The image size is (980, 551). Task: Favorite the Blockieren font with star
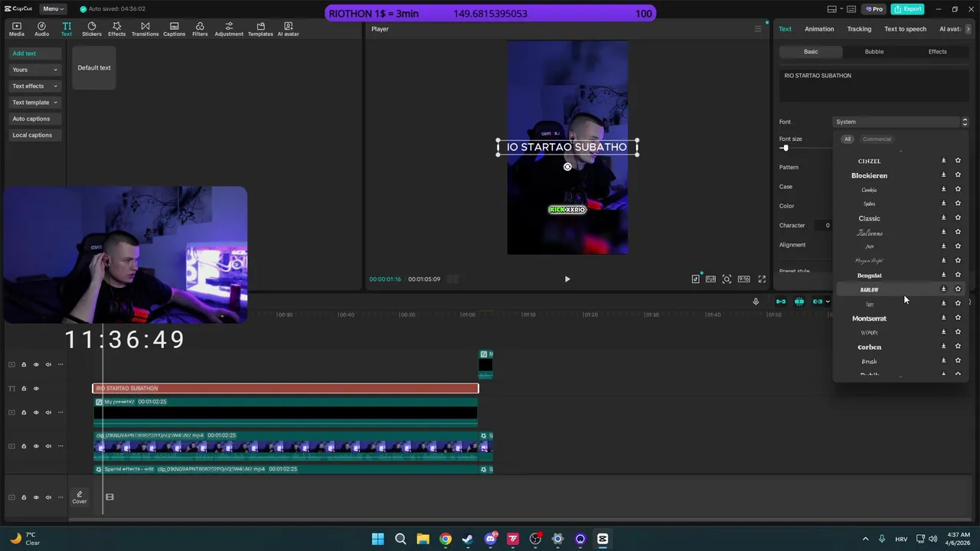tap(958, 175)
